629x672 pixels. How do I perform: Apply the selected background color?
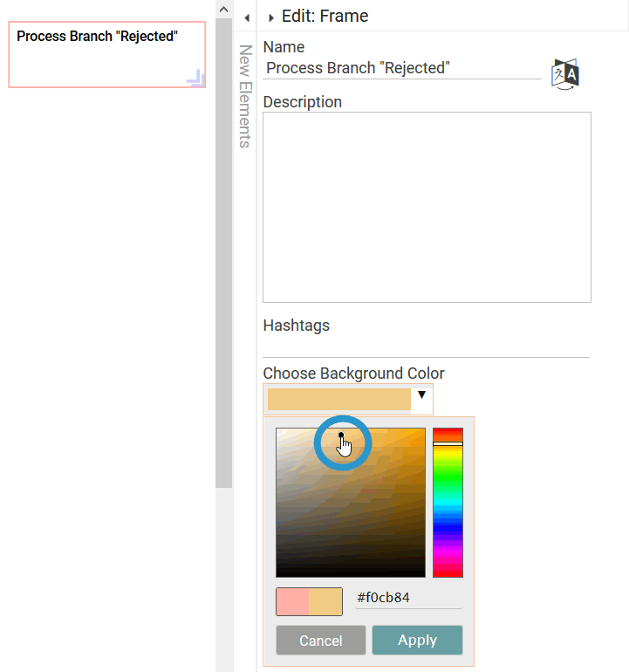coord(417,640)
